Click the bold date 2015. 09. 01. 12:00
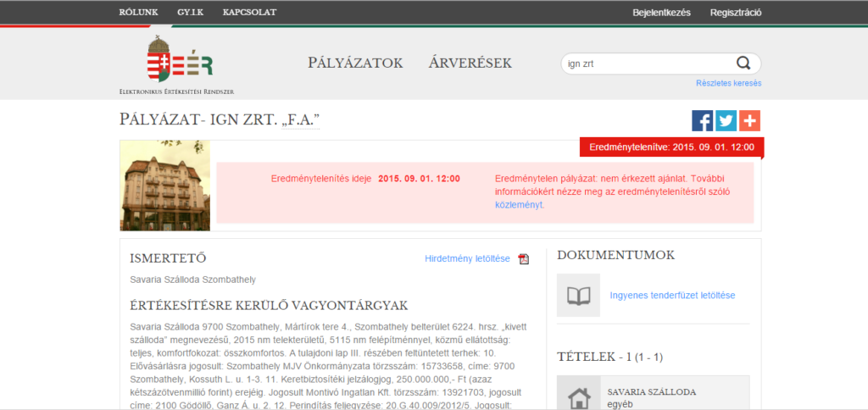Viewport: 868px width, 410px height. point(419,180)
